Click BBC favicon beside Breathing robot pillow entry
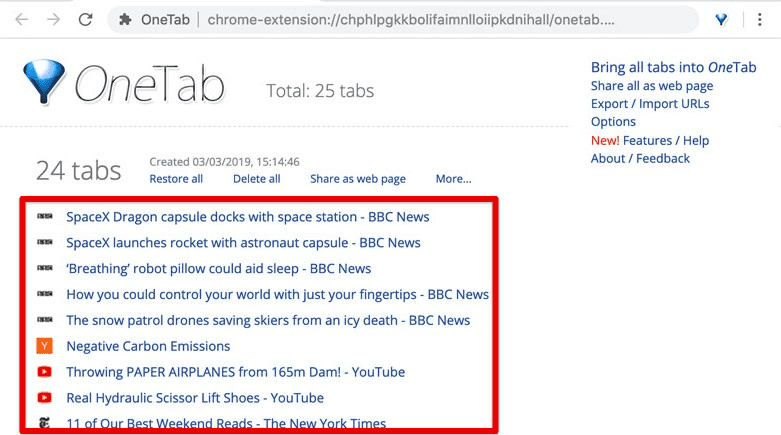This screenshot has height=435, width=781. tap(44, 268)
